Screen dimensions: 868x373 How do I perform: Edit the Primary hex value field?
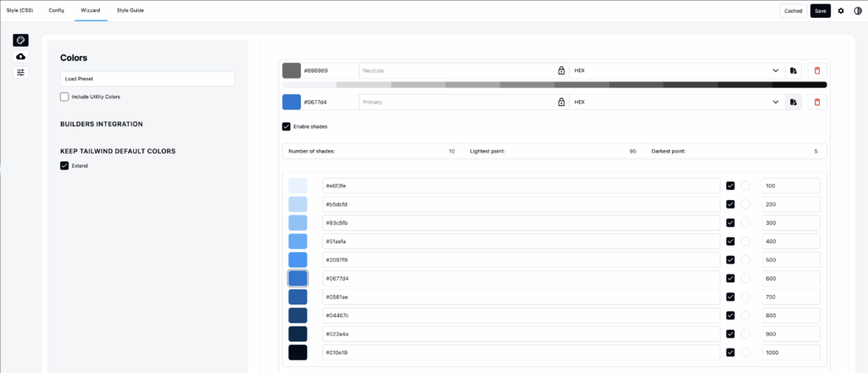(x=331, y=103)
